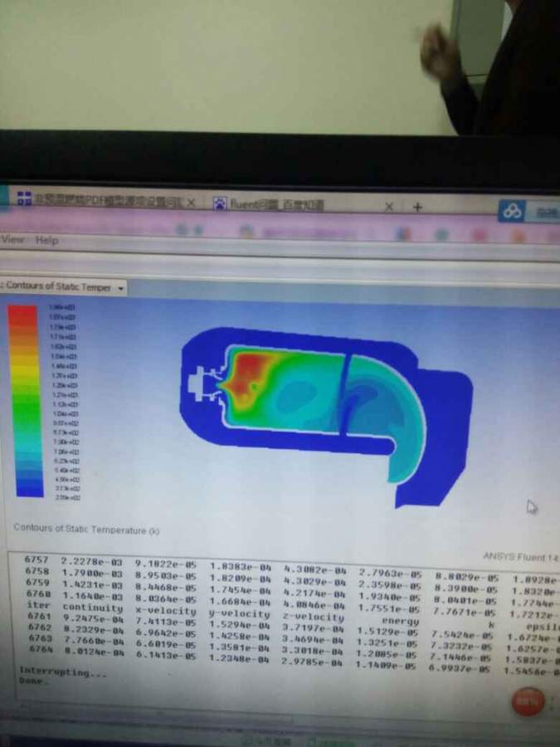Select the 'Contours of Static Temperature (k)' caption
Image resolution: width=560 pixels, height=747 pixels.
[x=86, y=529]
